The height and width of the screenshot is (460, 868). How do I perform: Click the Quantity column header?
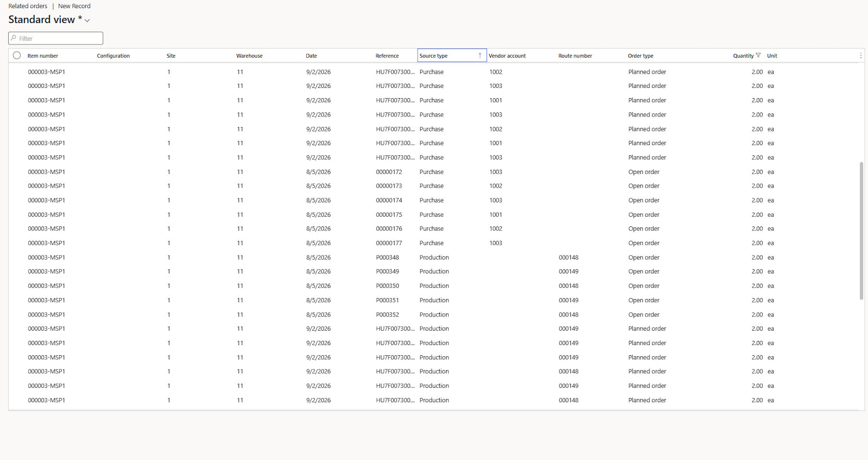click(x=743, y=56)
